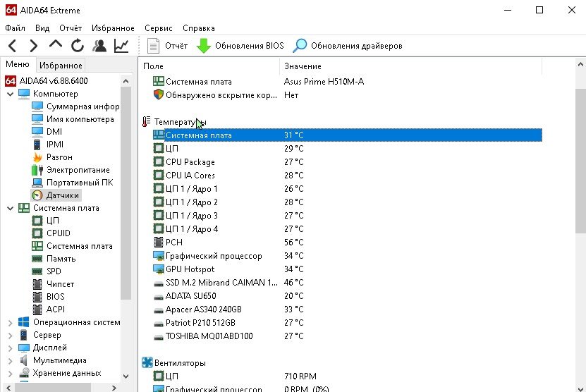
Task: Expand the Мультимедиа tree node
Action: pos(10,360)
